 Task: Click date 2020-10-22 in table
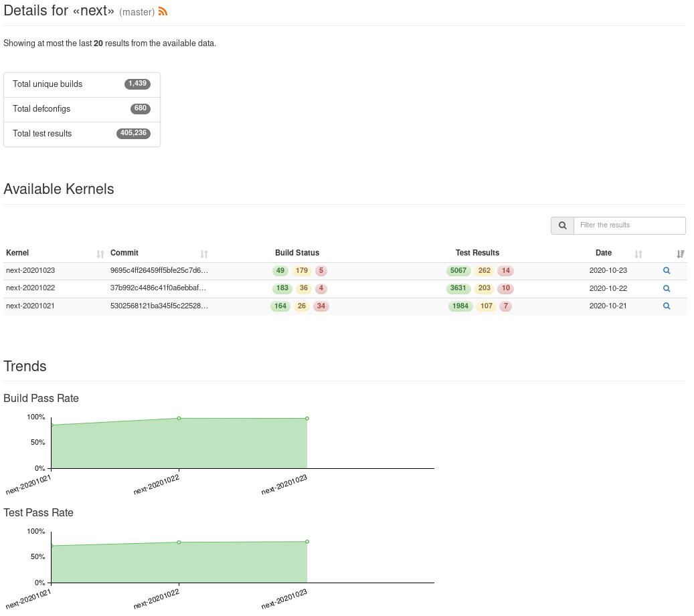coord(608,288)
